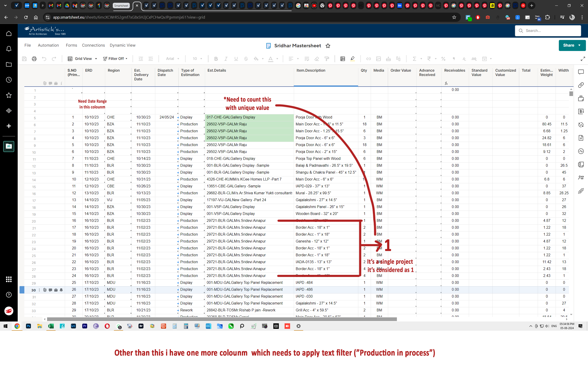Click the Indent icon
This screenshot has width=588, height=375.
(151, 59)
